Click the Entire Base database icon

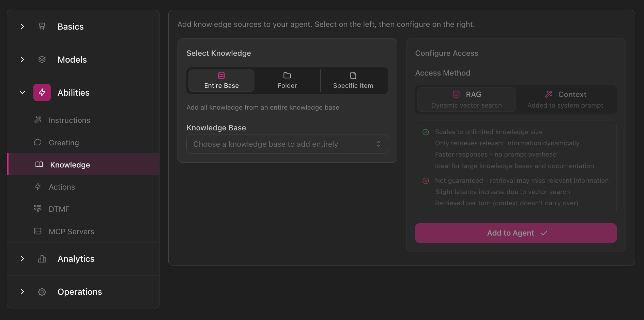point(221,75)
